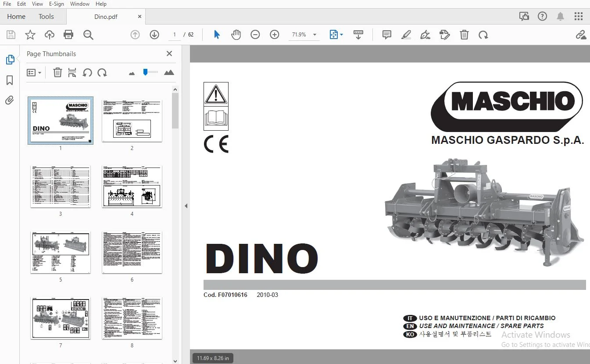Click the print pages icon in thumbnails panel

click(72, 73)
